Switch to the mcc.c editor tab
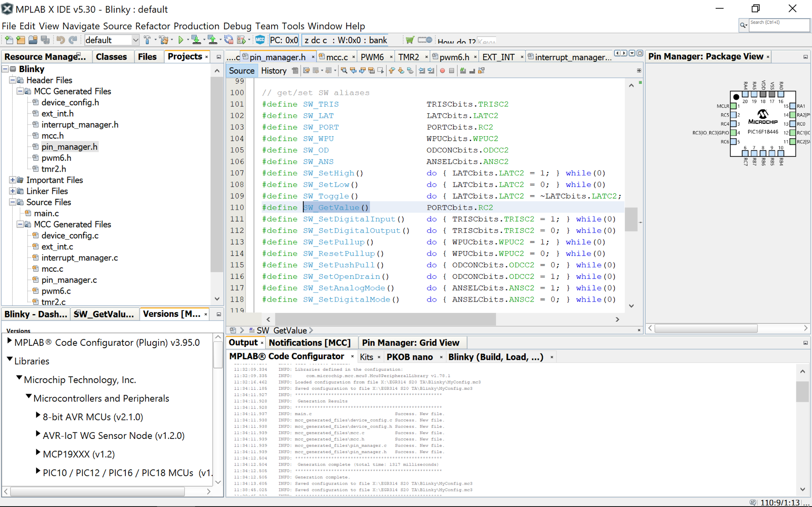This screenshot has height=507, width=812. (x=336, y=57)
